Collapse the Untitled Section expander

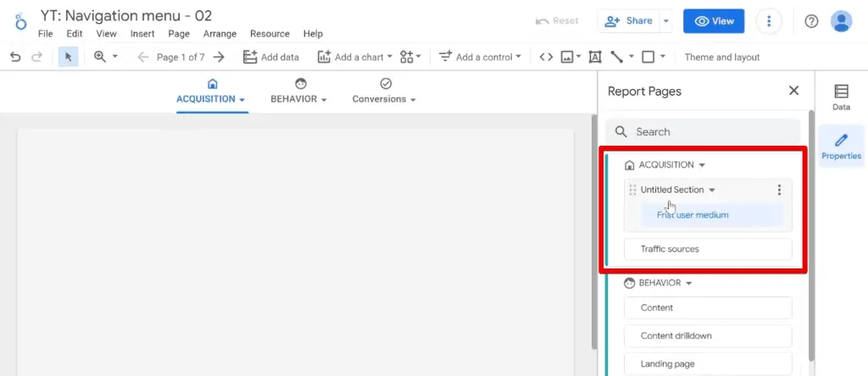[x=712, y=191]
